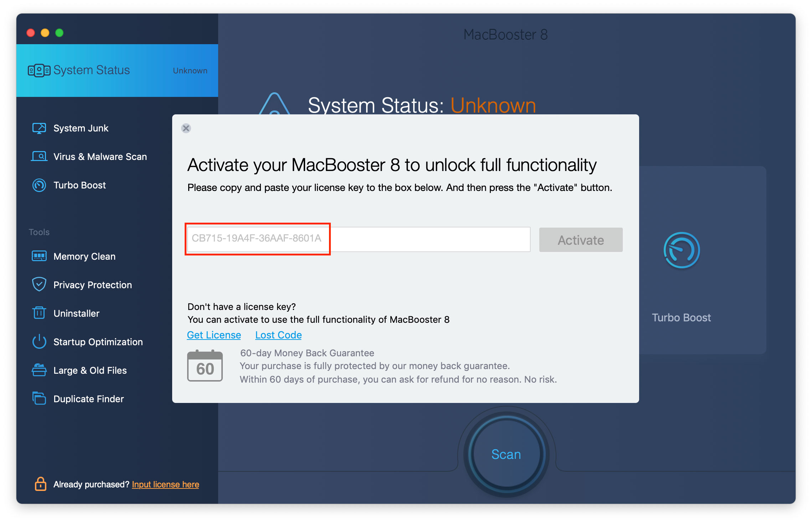Click the Get License link
The height and width of the screenshot is (523, 812).
tap(214, 334)
